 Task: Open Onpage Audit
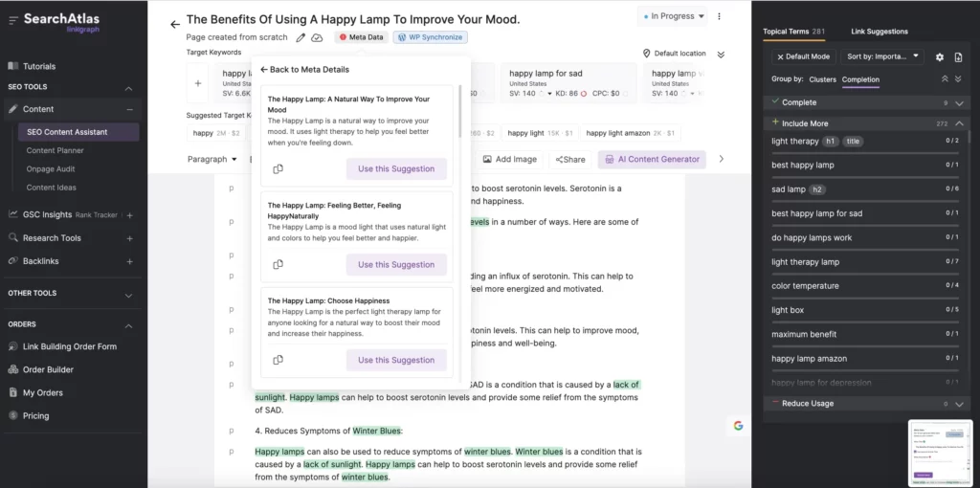[52, 168]
